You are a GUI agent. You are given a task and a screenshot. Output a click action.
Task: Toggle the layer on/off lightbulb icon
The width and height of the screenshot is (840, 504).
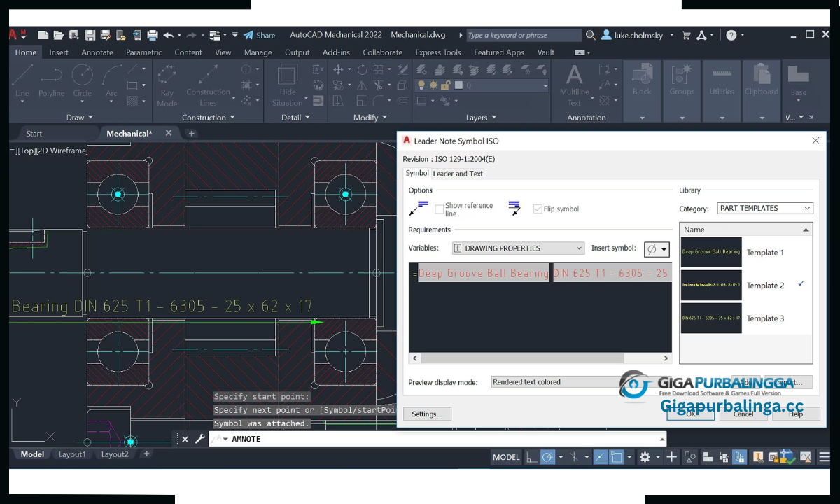coord(421,85)
